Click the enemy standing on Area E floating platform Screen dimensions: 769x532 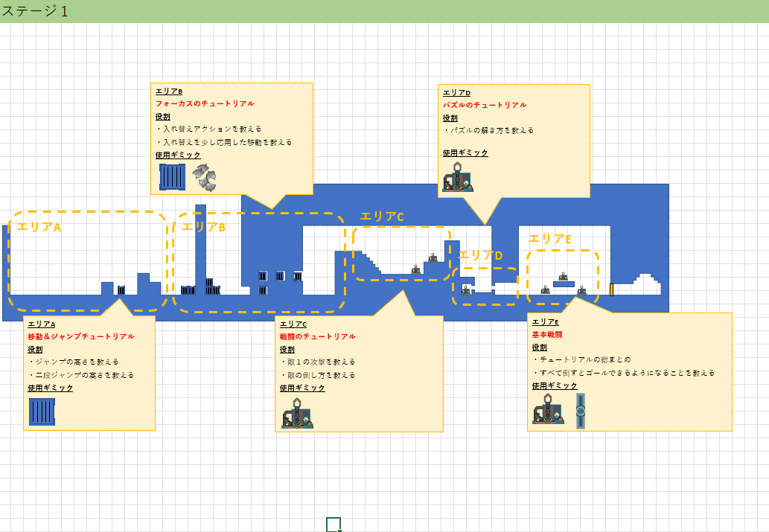[x=564, y=277]
